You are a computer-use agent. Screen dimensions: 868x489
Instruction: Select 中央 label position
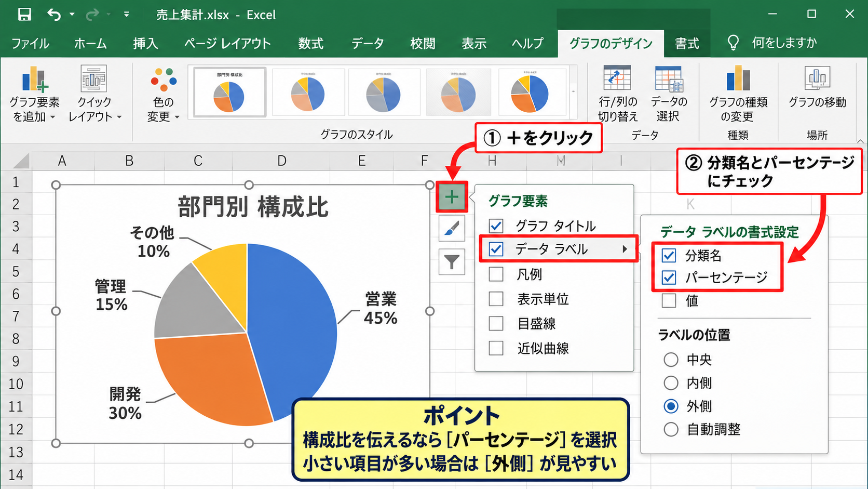point(671,359)
